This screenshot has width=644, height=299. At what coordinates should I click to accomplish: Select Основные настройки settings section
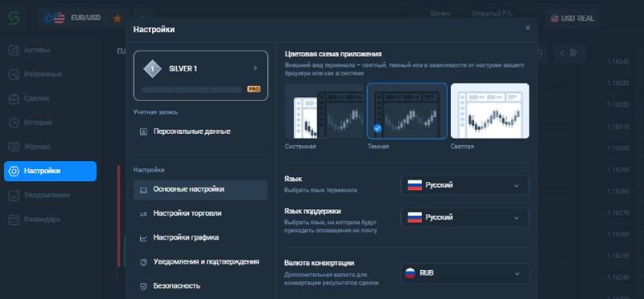(x=200, y=189)
